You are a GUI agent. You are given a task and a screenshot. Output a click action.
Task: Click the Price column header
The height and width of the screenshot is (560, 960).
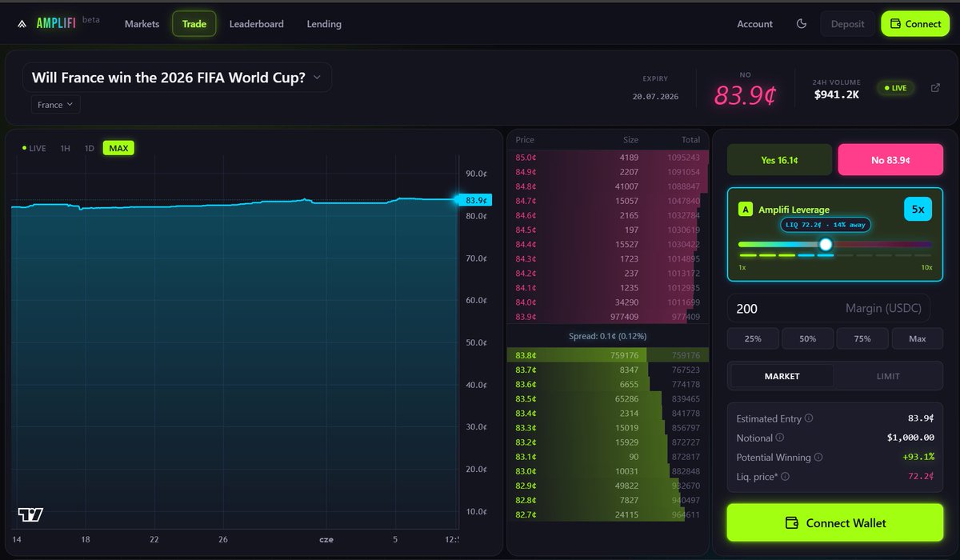tap(525, 139)
